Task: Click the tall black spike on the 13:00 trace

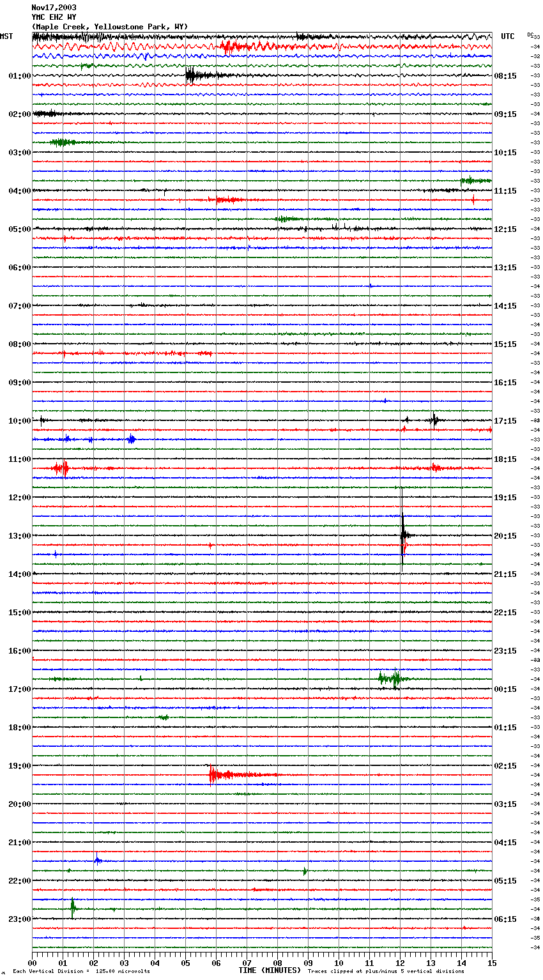Action: pyautogui.click(x=402, y=531)
